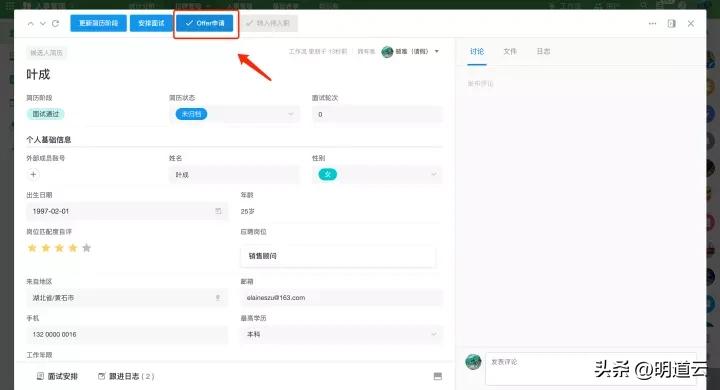This screenshot has height=390, width=720.
Task: Open the 面试安排 bottom tab
Action: tap(57, 376)
